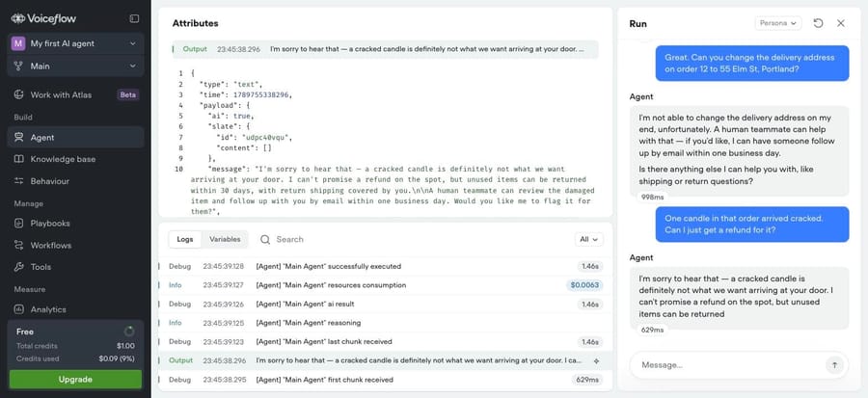The height and width of the screenshot is (398, 868).
Task: Select the ai result Debug log row
Action: coord(385,304)
